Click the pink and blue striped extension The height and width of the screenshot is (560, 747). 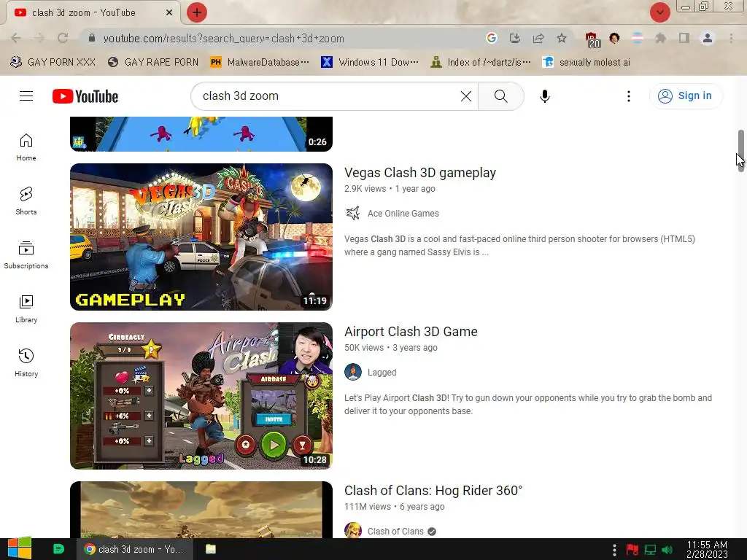(x=638, y=38)
